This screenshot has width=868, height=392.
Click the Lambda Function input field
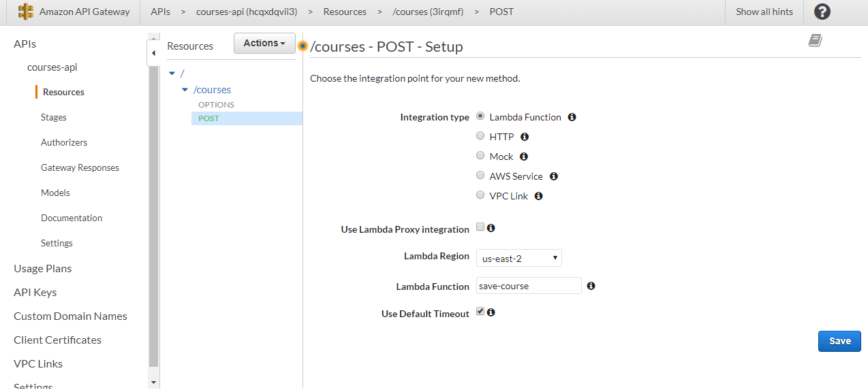click(528, 286)
